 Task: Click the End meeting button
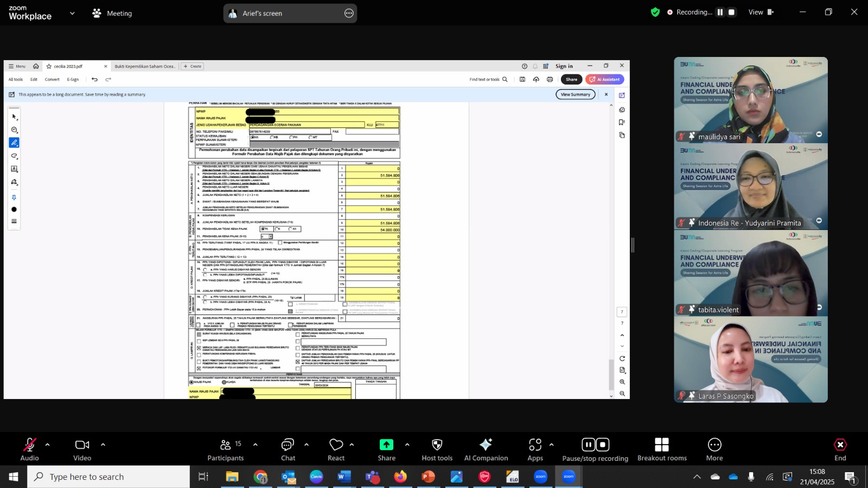[840, 450]
